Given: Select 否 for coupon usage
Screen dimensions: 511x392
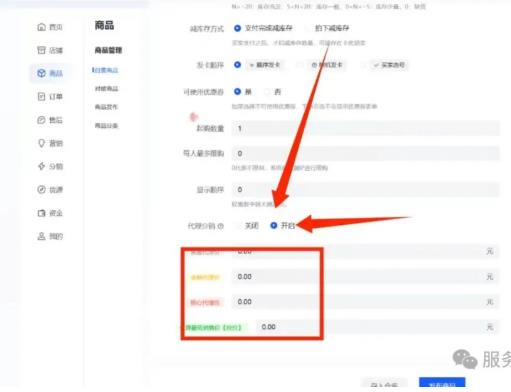Looking at the screenshot, I should tap(267, 91).
